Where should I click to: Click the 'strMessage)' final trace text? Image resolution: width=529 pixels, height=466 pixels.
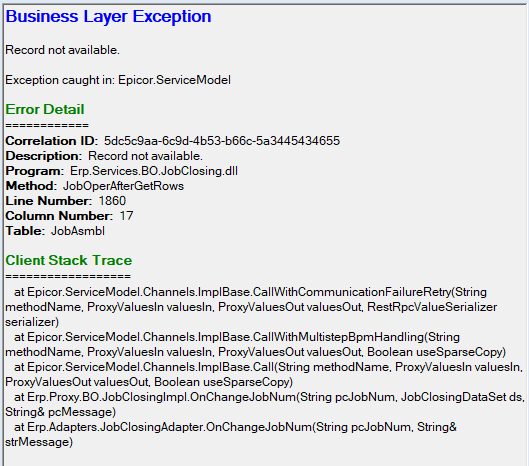point(39,442)
